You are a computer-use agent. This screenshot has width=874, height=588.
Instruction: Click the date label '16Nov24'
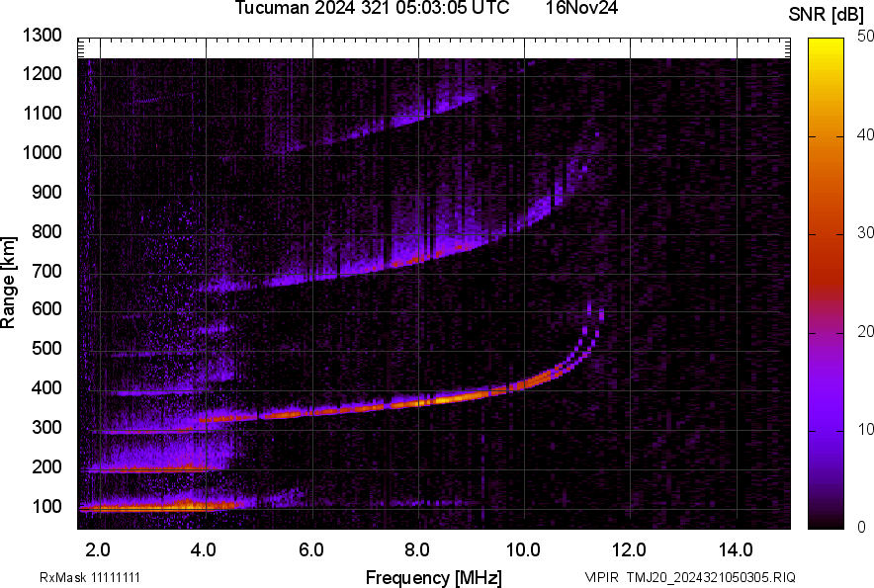581,8
